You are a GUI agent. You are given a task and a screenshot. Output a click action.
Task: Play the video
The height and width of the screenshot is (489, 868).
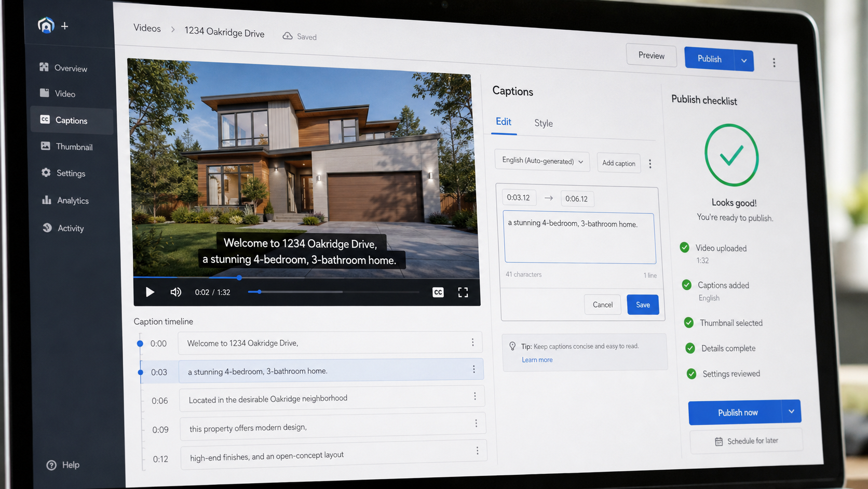point(150,292)
